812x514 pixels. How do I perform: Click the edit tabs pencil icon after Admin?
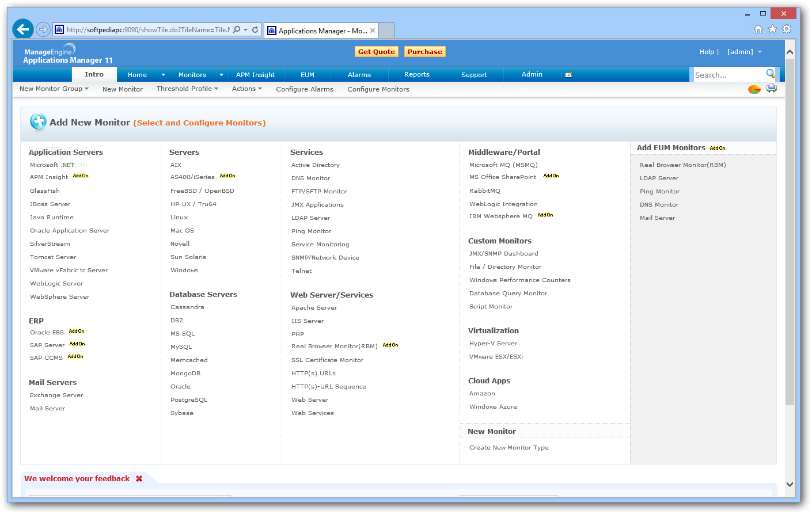(568, 75)
